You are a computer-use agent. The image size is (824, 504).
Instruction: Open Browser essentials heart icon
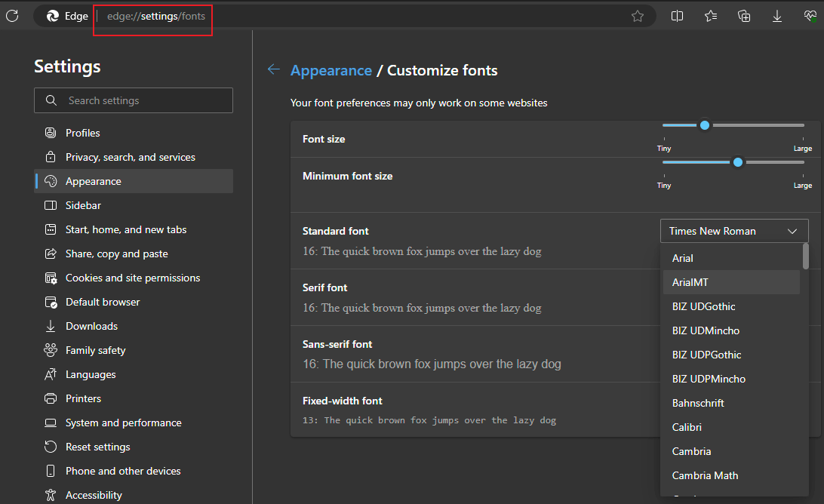coord(810,17)
